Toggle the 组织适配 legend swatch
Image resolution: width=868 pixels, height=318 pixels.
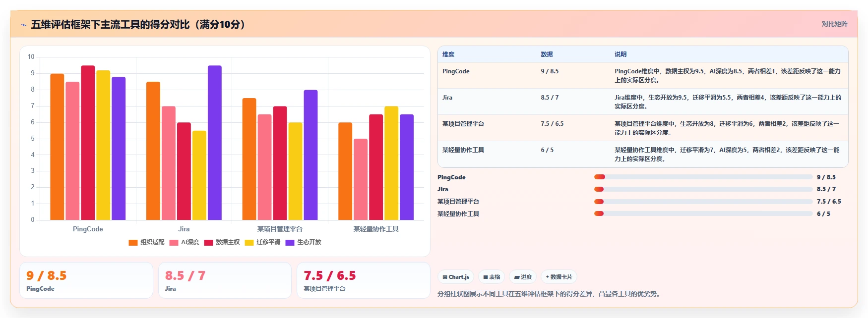click(x=133, y=242)
